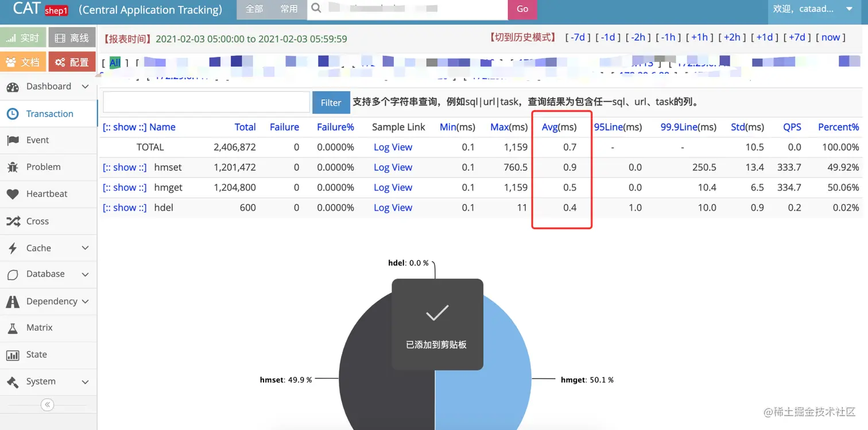Expand the Database submenu chevron
The width and height of the screenshot is (868, 430).
[x=86, y=274]
